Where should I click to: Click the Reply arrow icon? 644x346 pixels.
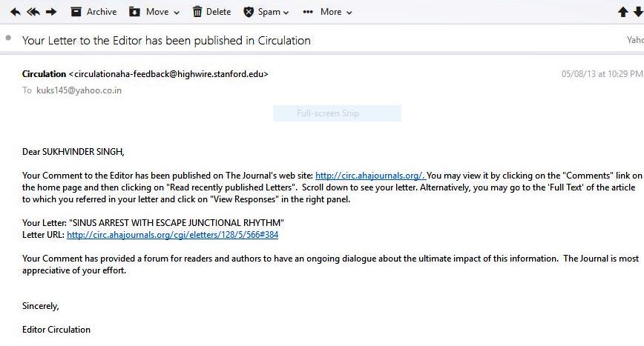click(x=15, y=12)
